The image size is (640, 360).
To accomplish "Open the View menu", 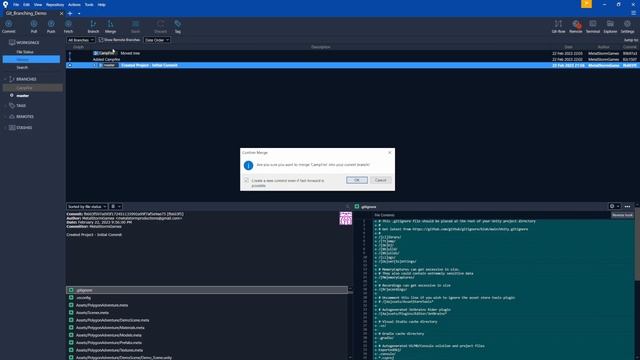I will coord(38,5).
